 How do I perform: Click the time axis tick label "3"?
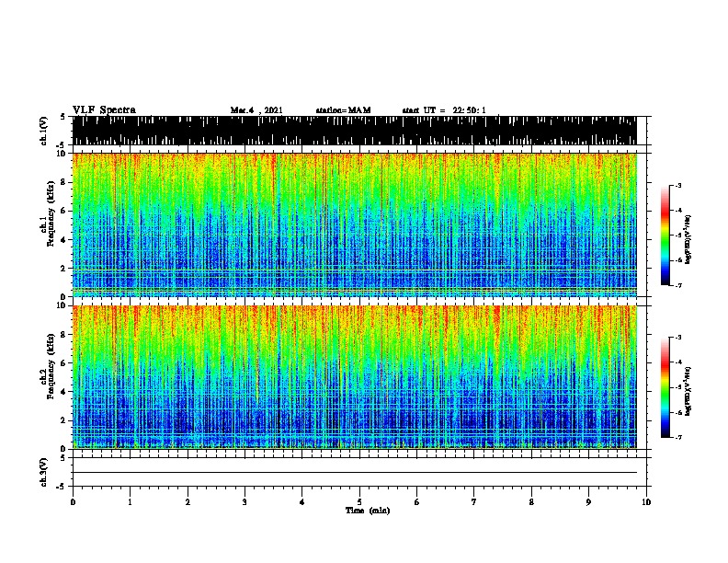(245, 501)
